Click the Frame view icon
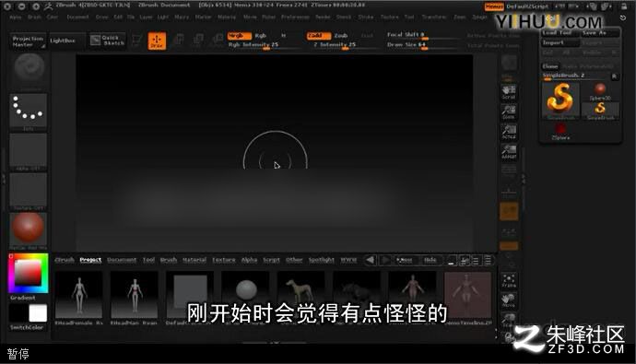This screenshot has width=636, height=364. point(509,280)
